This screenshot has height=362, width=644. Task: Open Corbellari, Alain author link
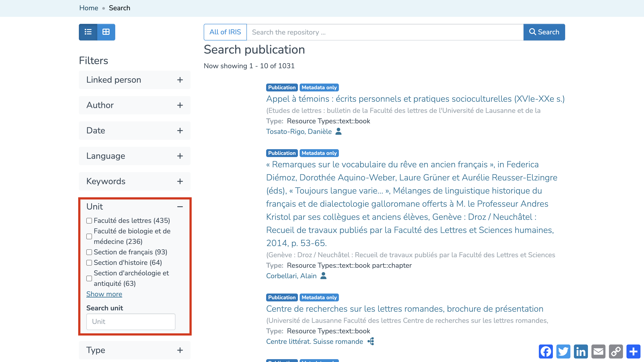[291, 276]
